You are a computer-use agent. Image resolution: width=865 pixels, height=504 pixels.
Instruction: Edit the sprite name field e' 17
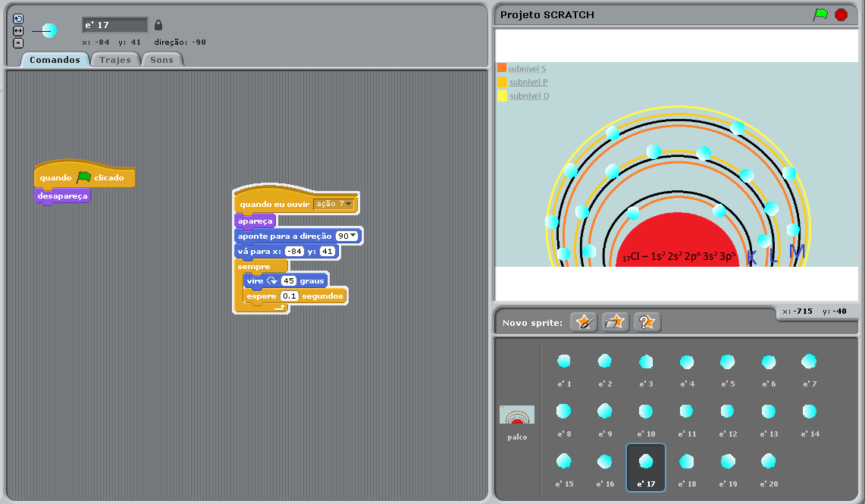[x=114, y=25]
